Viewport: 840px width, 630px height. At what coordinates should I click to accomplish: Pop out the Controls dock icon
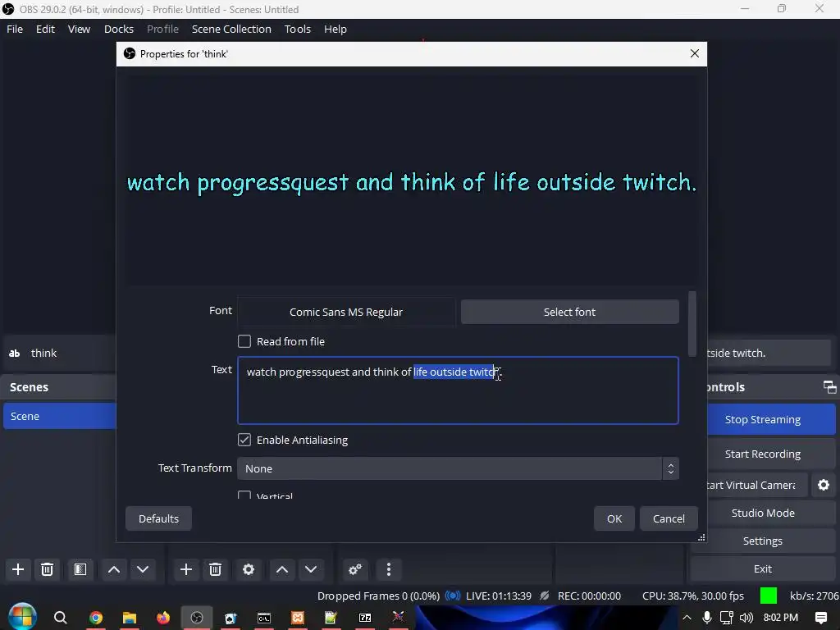[830, 387]
